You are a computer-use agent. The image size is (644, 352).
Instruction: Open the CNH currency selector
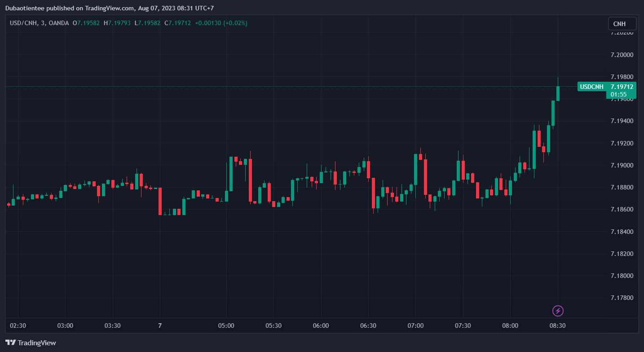(x=622, y=24)
